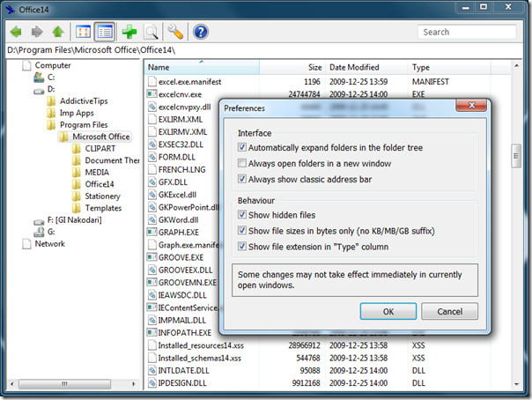
Task: Open preferences via the wrench icon
Action: coord(175,32)
